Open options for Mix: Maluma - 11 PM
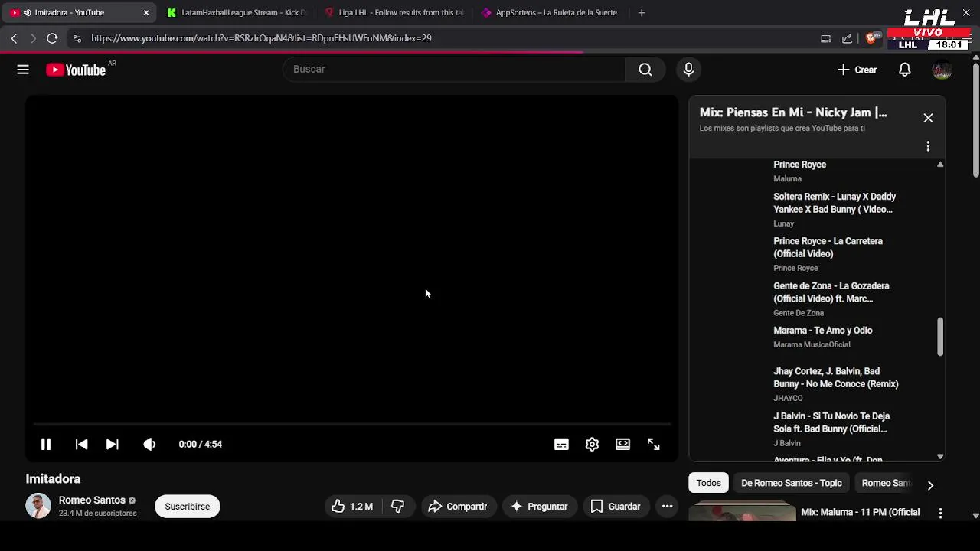This screenshot has height=551, width=980. tap(940, 513)
